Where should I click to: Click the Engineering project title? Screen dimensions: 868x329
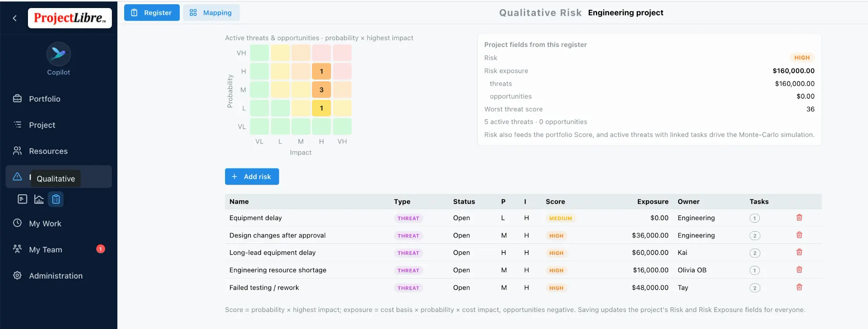point(626,13)
